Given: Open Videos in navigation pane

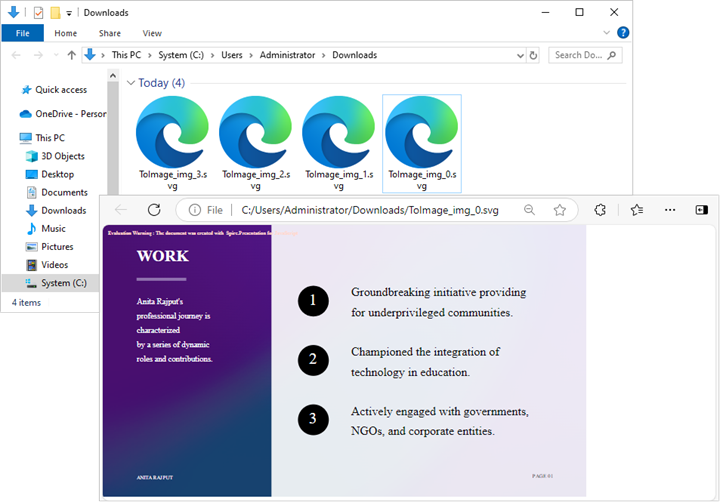Looking at the screenshot, I should tap(47, 265).
